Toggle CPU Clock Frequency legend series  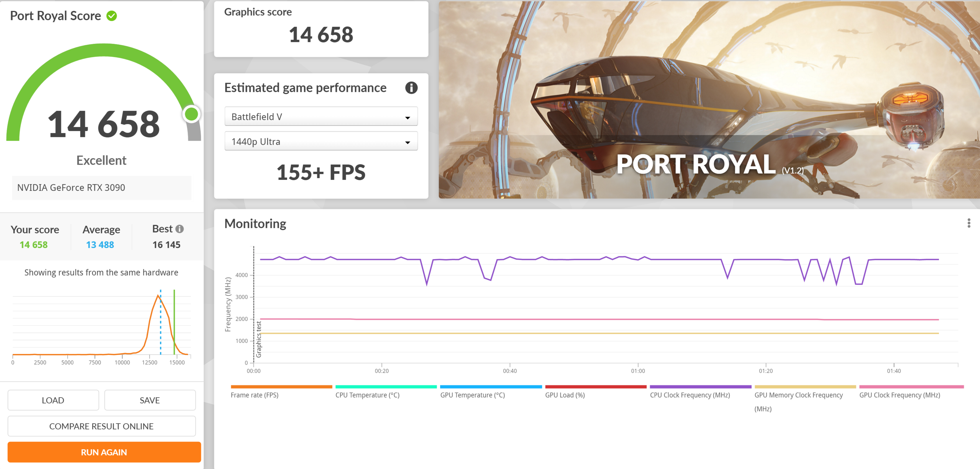[689, 395]
